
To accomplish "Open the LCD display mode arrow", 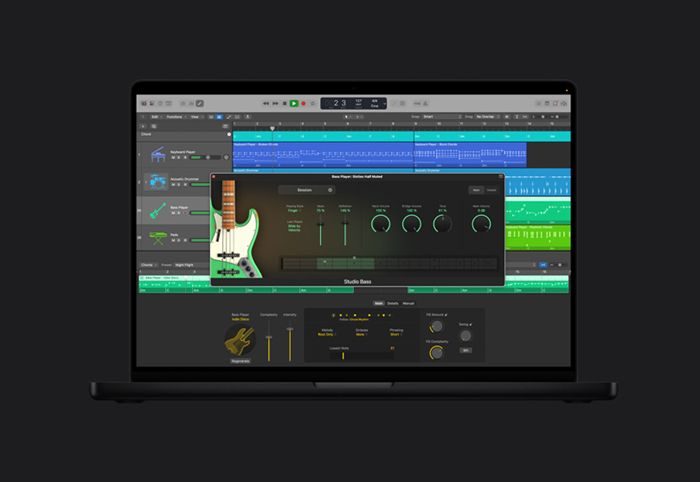I will (x=384, y=104).
